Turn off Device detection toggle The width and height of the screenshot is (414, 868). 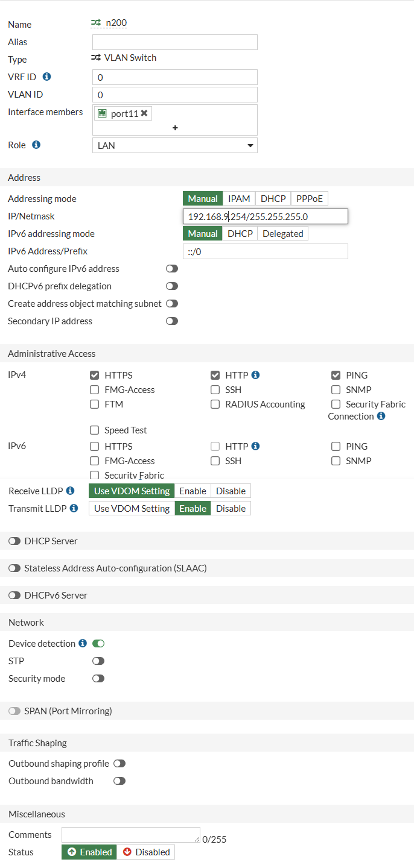pyautogui.click(x=98, y=644)
